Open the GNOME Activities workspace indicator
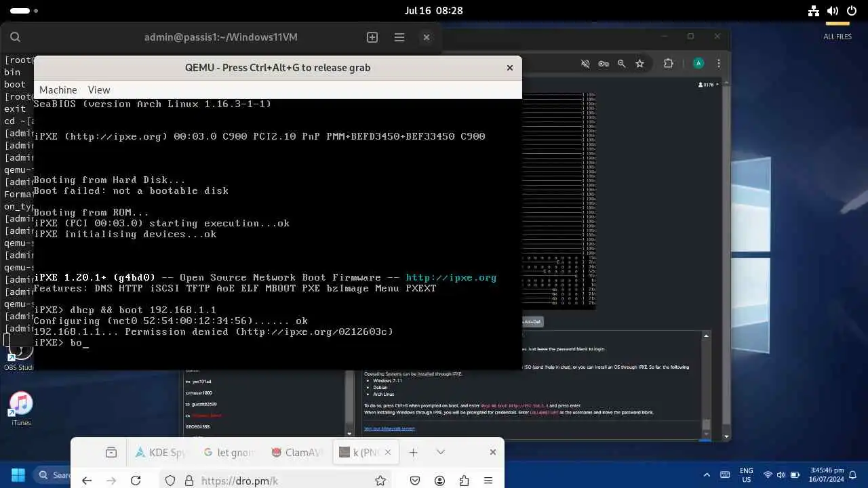The width and height of the screenshot is (868, 488). point(24,11)
